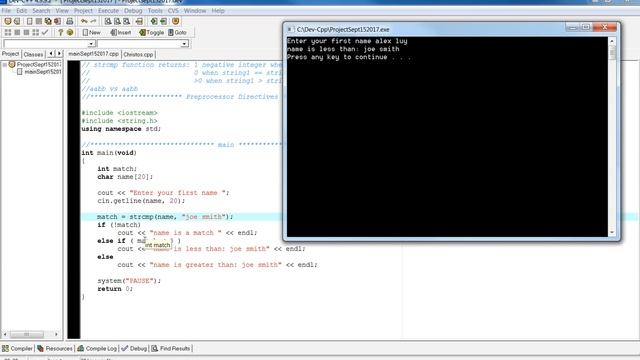Click the Find magnifier toolbar icon
The width and height of the screenshot is (640, 360).
coord(108,21)
